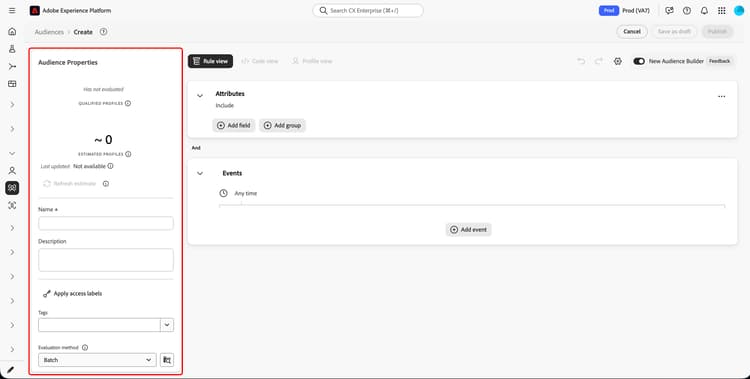Viewport: 750px width, 379px height.
Task: Open the hamburger navigation menu
Action: click(x=12, y=11)
